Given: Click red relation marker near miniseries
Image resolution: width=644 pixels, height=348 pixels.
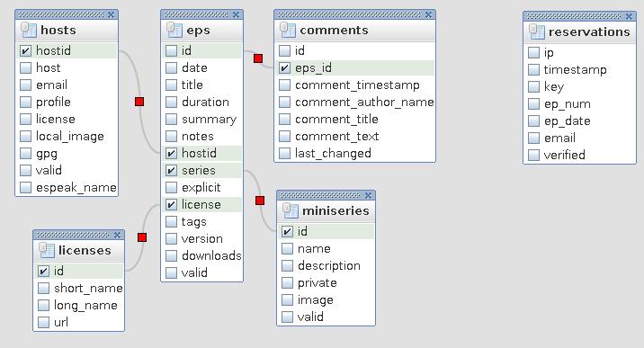Looking at the screenshot, I should point(260,201).
